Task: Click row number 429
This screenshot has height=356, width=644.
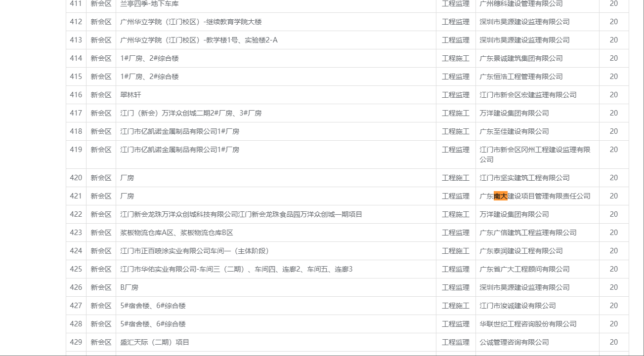Action: coord(76,342)
